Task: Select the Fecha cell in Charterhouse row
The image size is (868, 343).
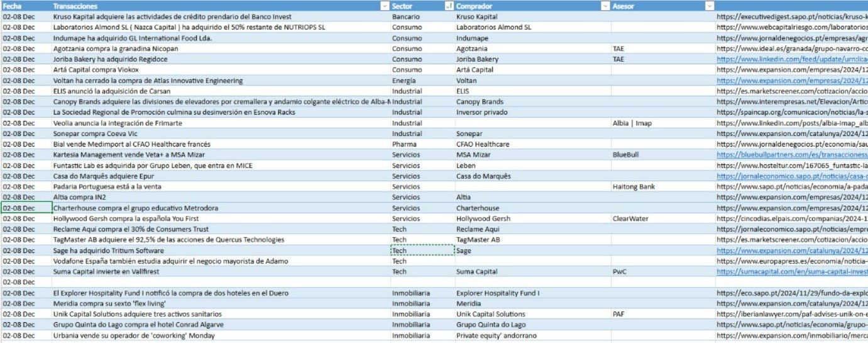Action: pyautogui.click(x=26, y=208)
